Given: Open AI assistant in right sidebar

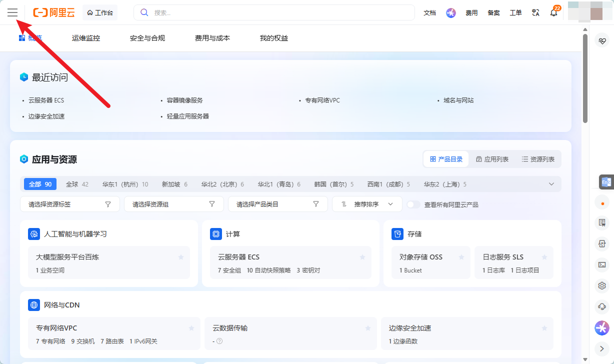Looking at the screenshot, I should coord(602,328).
